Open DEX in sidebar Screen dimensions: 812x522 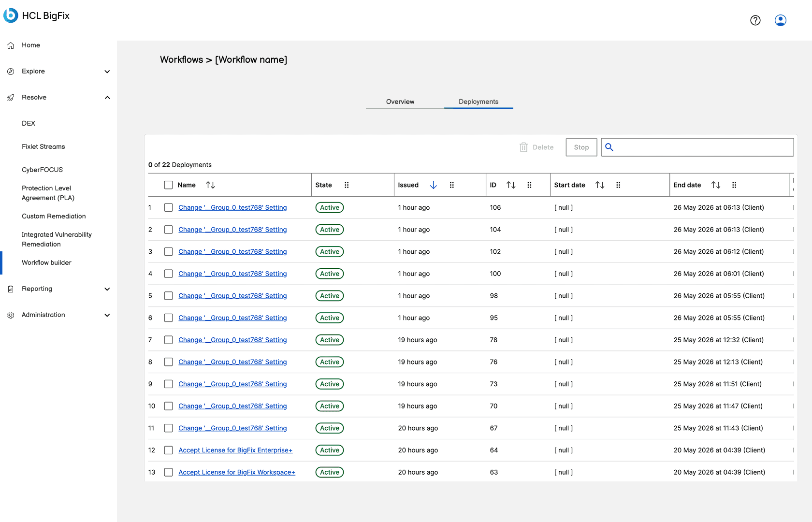pyautogui.click(x=29, y=124)
